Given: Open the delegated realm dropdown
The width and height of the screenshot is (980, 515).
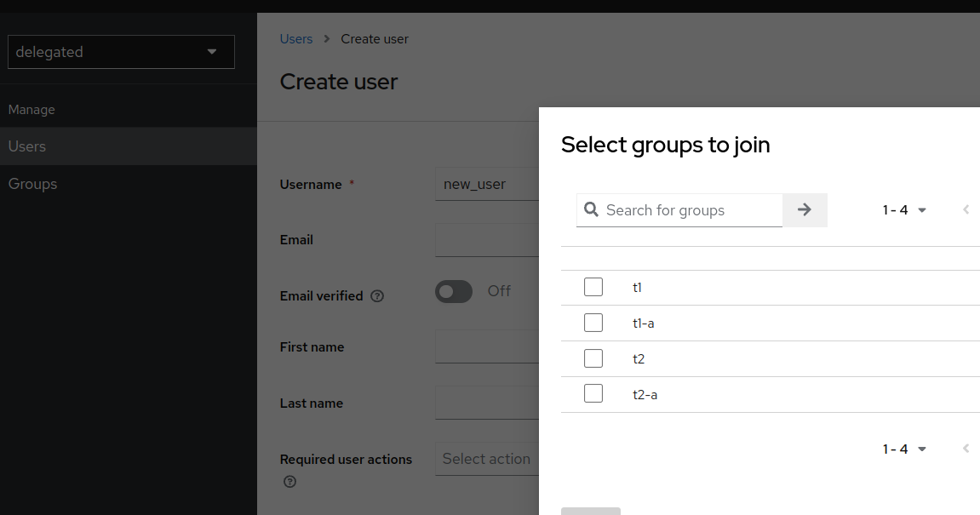Looking at the screenshot, I should click(121, 52).
